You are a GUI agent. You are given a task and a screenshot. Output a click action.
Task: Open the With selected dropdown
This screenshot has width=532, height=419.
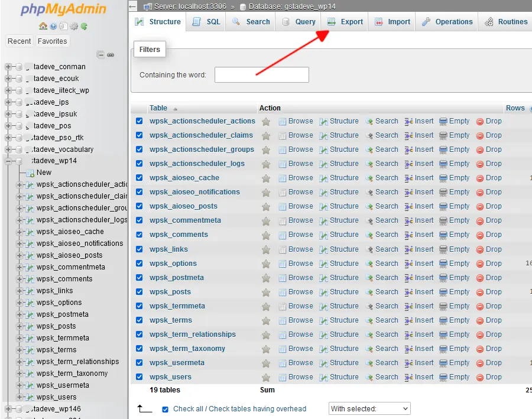369,408
